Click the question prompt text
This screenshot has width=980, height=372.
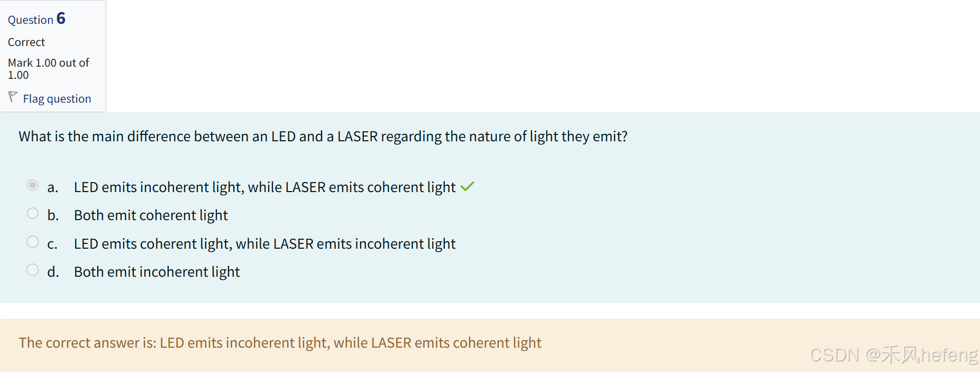click(x=323, y=136)
